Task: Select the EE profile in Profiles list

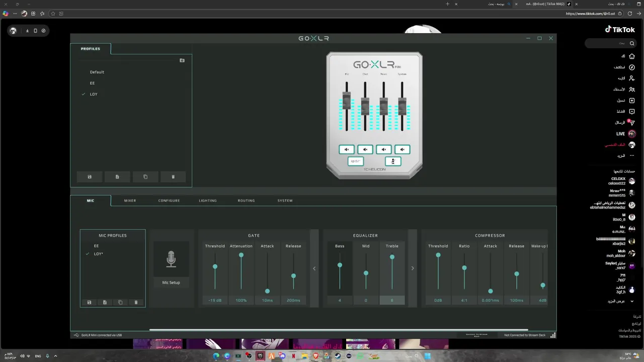Action: coord(92,83)
